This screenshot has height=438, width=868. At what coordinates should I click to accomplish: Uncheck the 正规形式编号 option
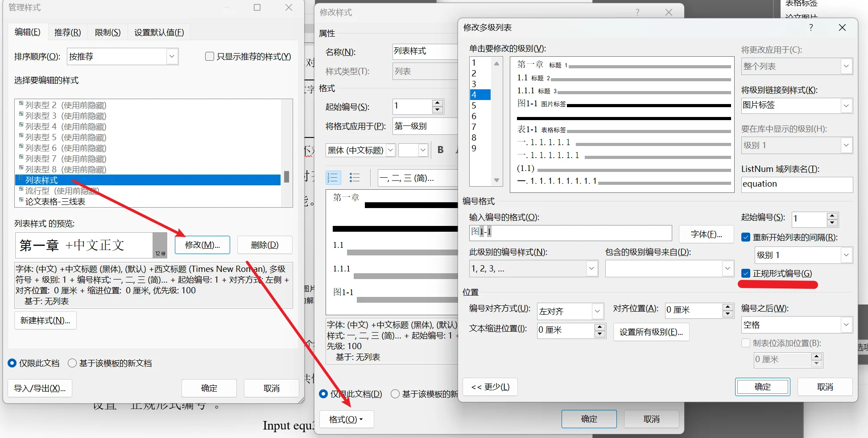coord(746,273)
